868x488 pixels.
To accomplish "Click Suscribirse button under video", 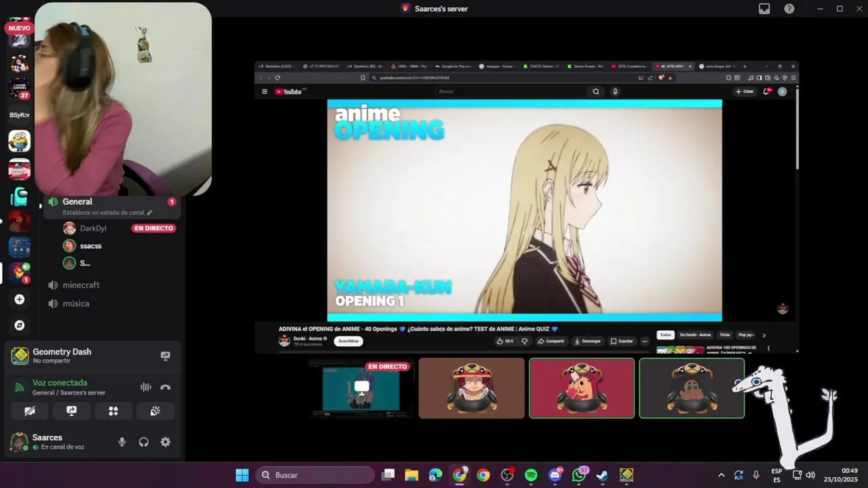I will click(349, 341).
